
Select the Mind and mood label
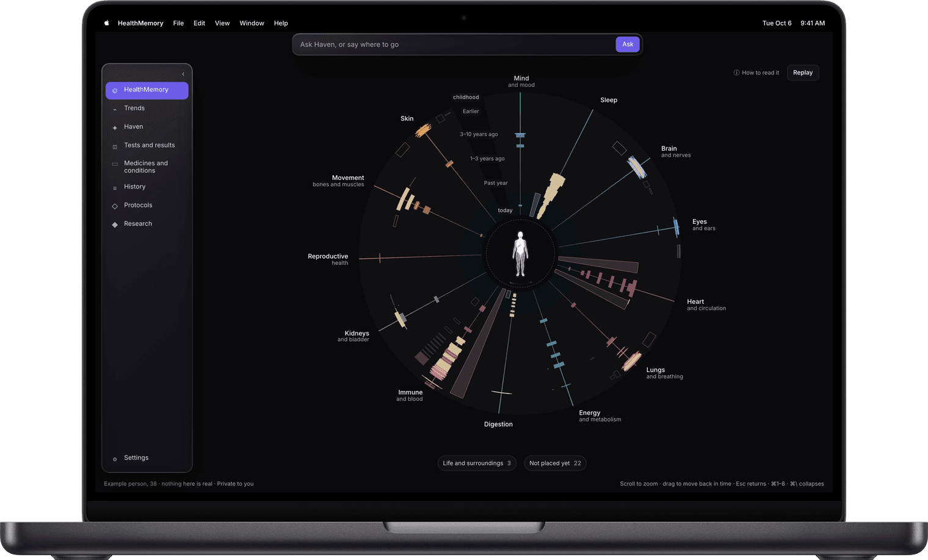click(x=521, y=81)
